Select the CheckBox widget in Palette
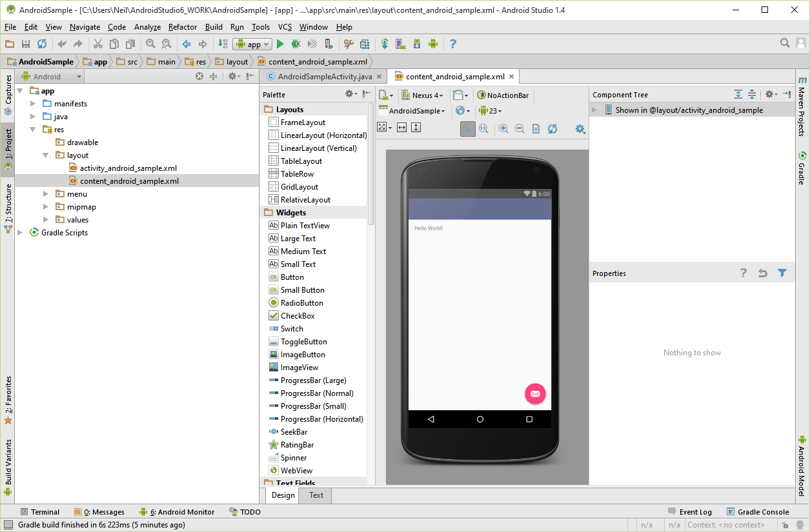The height and width of the screenshot is (532, 810). (298, 316)
